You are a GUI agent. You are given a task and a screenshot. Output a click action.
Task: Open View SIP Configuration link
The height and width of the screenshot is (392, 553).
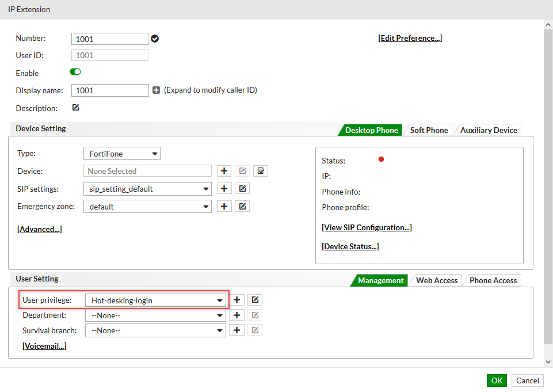(367, 227)
